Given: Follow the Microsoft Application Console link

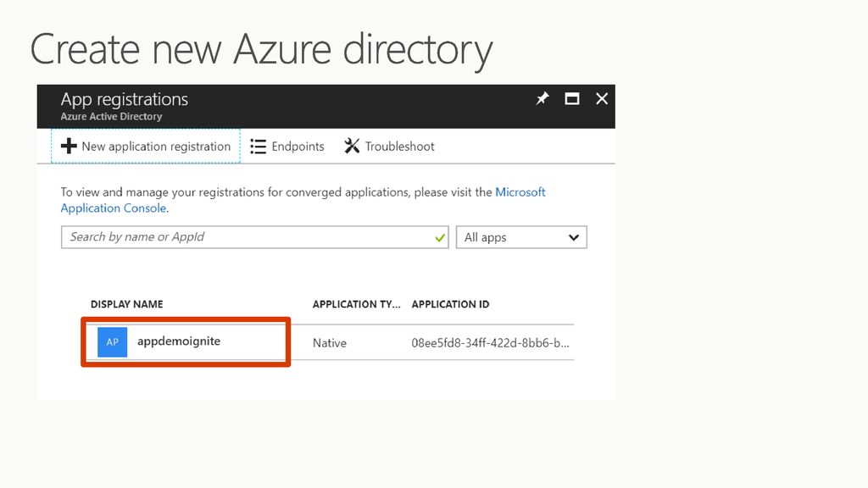Looking at the screenshot, I should tap(303, 200).
